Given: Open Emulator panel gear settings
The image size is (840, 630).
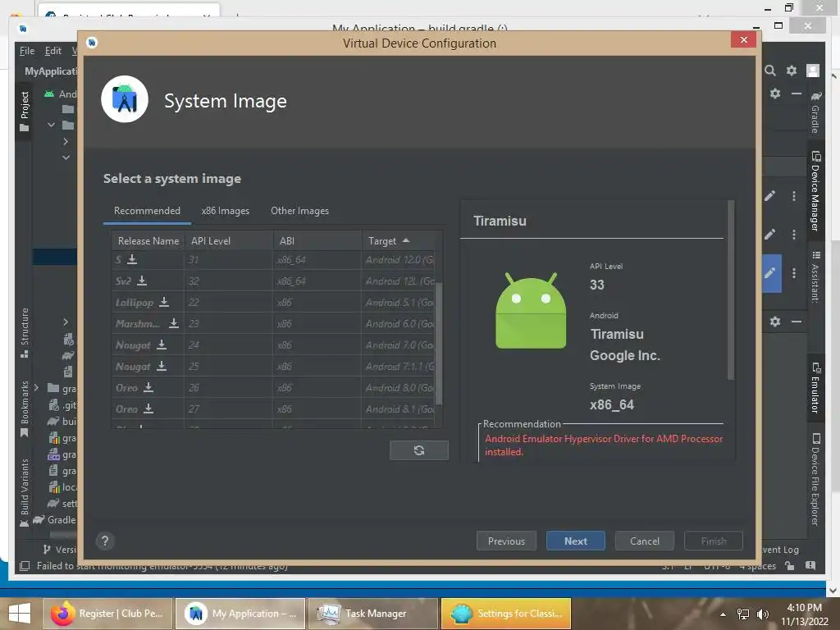Looking at the screenshot, I should click(774, 322).
